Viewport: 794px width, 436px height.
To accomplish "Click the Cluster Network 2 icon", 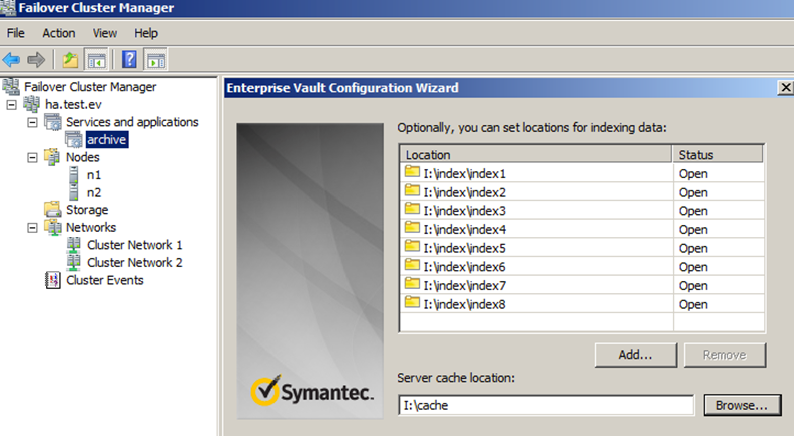I will point(74,262).
